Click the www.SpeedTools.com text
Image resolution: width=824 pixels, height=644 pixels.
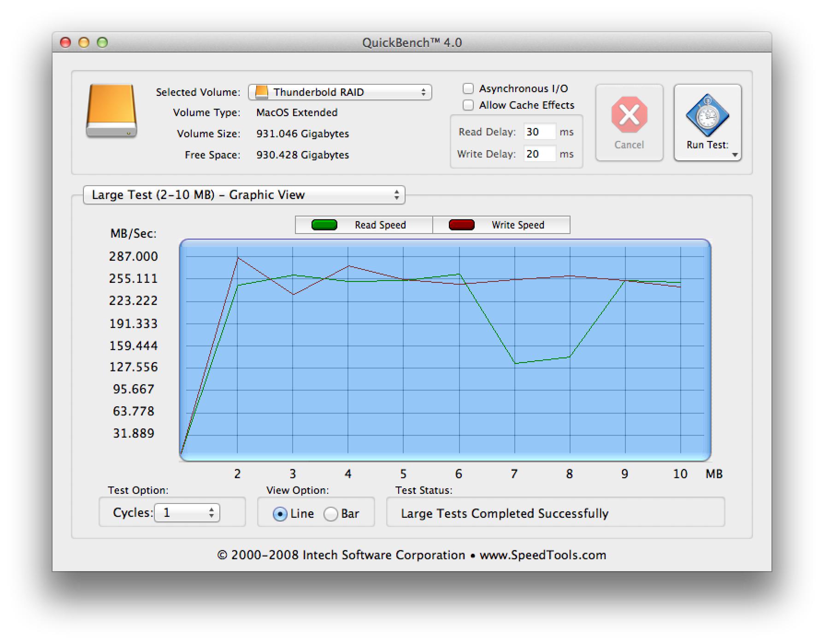pyautogui.click(x=543, y=555)
